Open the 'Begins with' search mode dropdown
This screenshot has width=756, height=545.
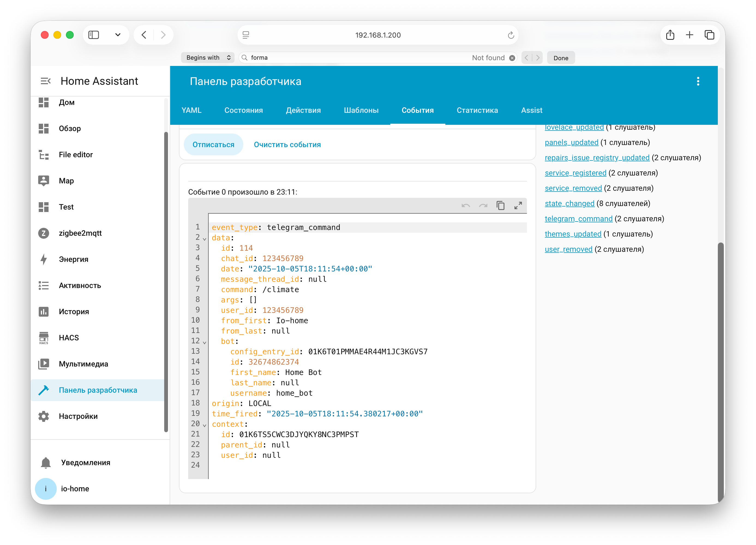(x=207, y=57)
